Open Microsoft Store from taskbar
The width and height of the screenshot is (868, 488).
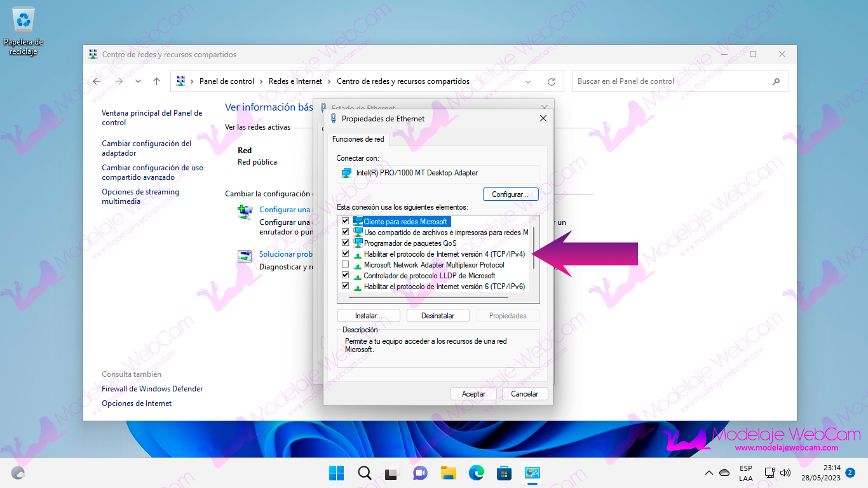coord(505,473)
